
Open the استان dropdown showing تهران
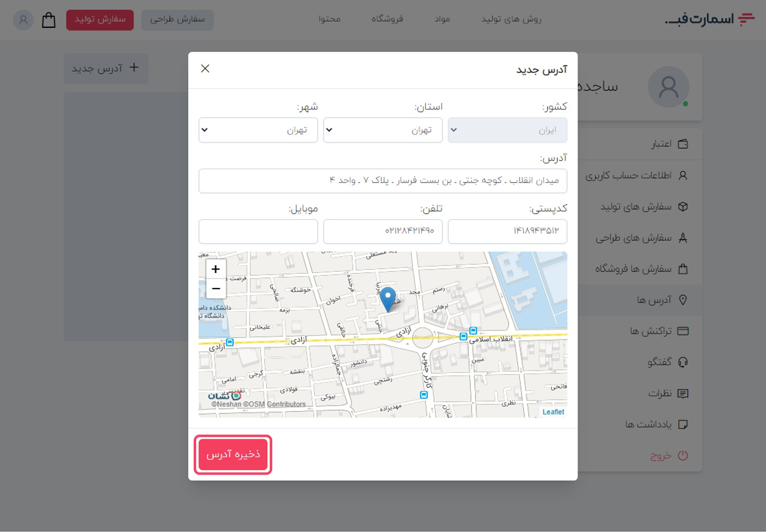pyautogui.click(x=383, y=130)
